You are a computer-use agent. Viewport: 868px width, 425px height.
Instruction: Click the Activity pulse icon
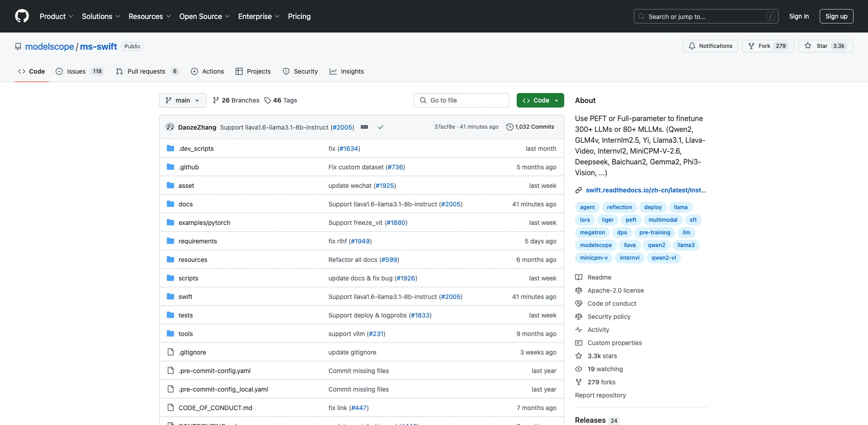[x=579, y=330]
